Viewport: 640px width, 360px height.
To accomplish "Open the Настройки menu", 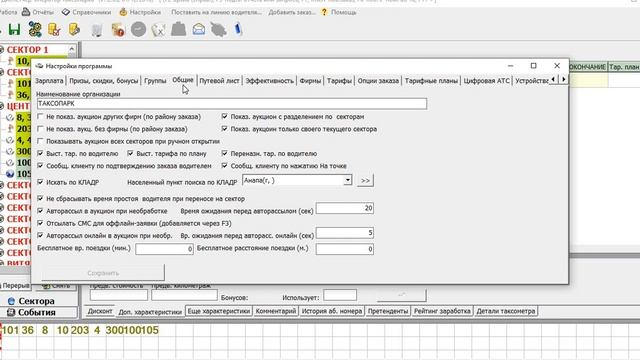I will click(x=140, y=12).
